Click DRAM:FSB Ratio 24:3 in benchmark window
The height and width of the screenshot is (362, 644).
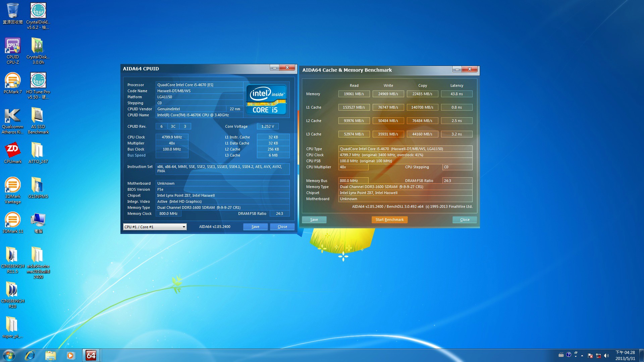click(457, 181)
